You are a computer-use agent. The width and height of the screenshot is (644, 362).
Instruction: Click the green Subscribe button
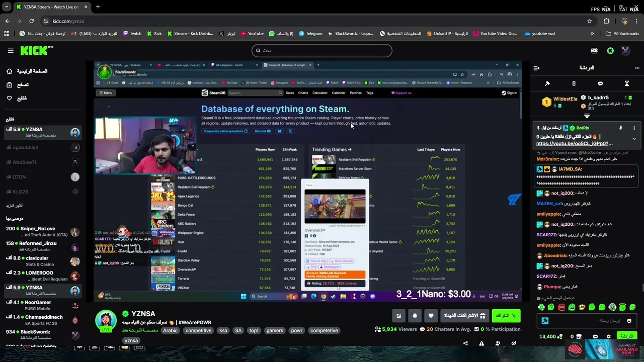(506, 316)
